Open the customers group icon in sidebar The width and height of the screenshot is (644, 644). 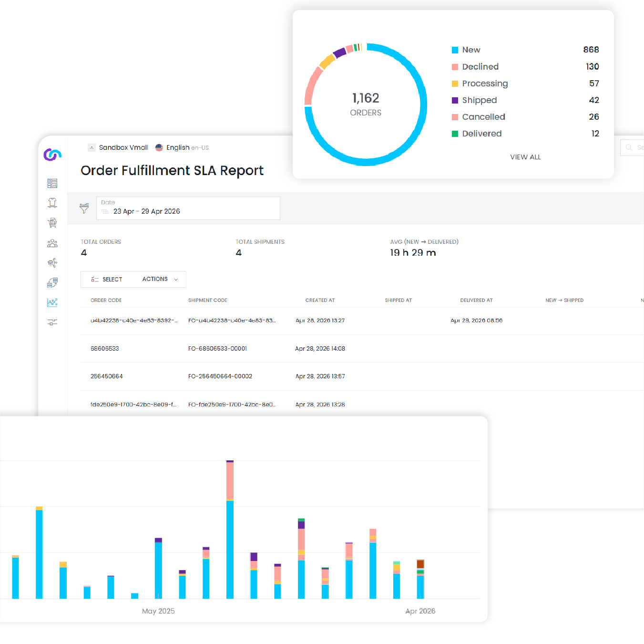pos(52,243)
